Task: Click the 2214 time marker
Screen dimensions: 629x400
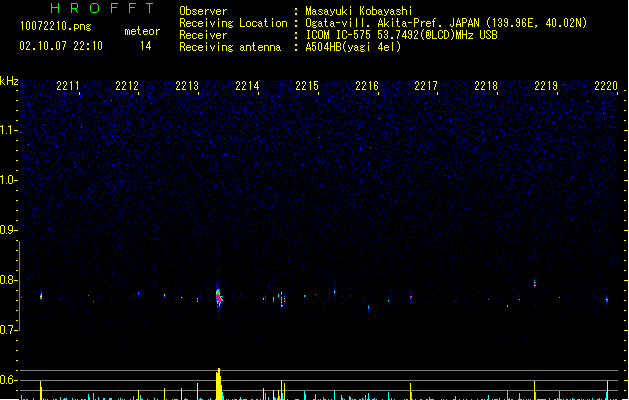Action: coord(247,86)
